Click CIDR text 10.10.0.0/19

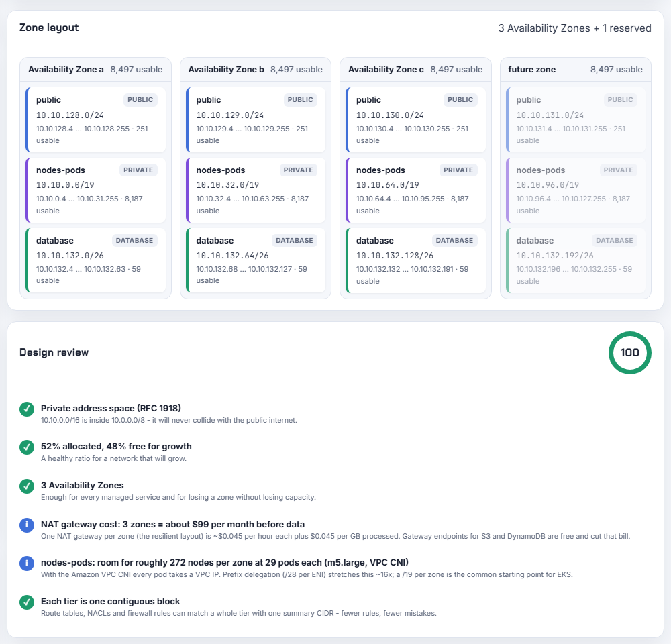(x=65, y=185)
